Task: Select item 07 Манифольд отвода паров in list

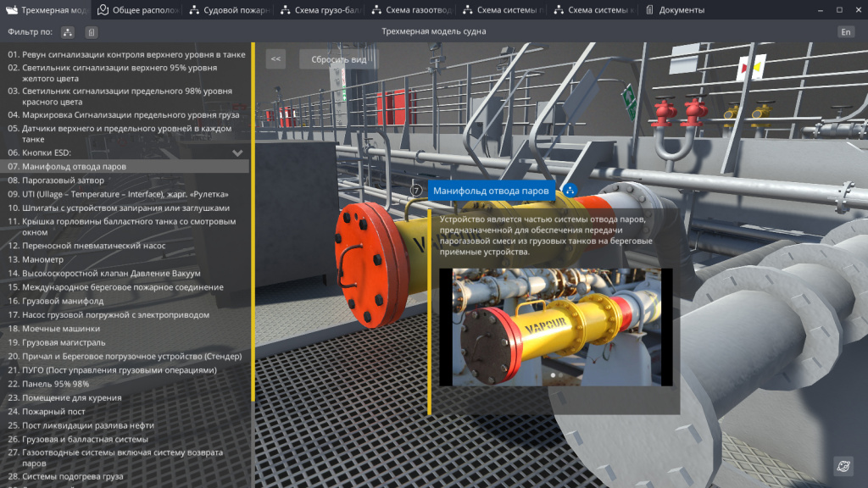Action: (x=126, y=167)
